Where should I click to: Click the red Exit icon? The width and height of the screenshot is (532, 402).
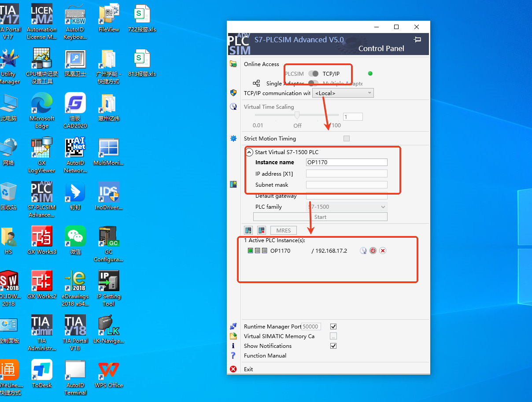[233, 369]
